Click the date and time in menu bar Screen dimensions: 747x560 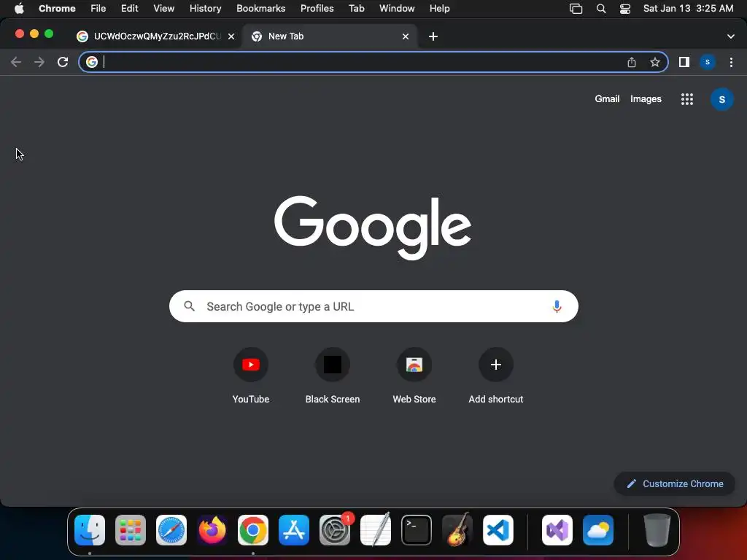tap(688, 8)
